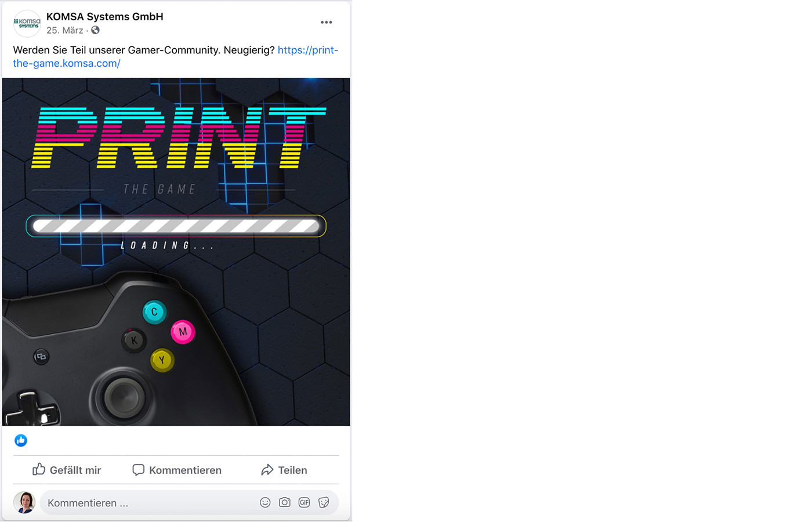812x522 pixels.
Task: Focus the Kommentieren comment input field
Action: pyautogui.click(x=145, y=503)
